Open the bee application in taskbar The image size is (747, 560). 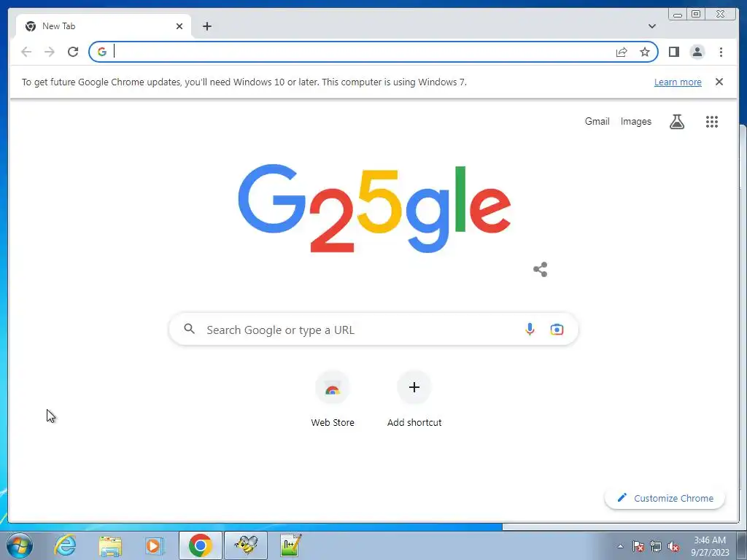(x=246, y=545)
